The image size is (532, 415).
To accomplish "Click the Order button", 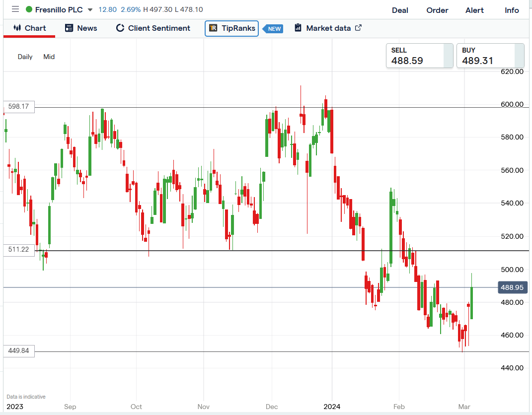I will (x=437, y=10).
